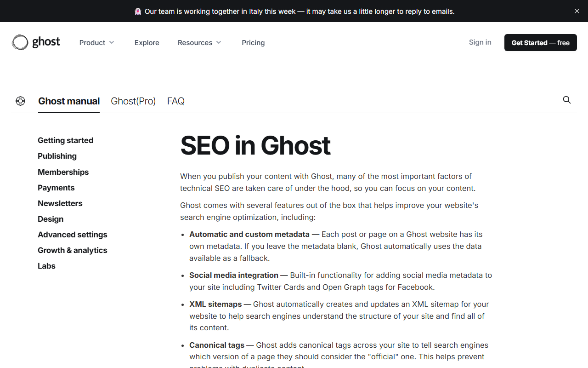This screenshot has width=588, height=368.
Task: Click the SEO in Ghost heading
Action: pos(255,145)
